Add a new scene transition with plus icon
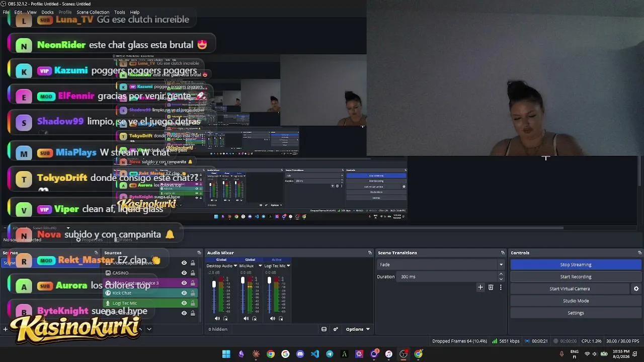 point(480,288)
